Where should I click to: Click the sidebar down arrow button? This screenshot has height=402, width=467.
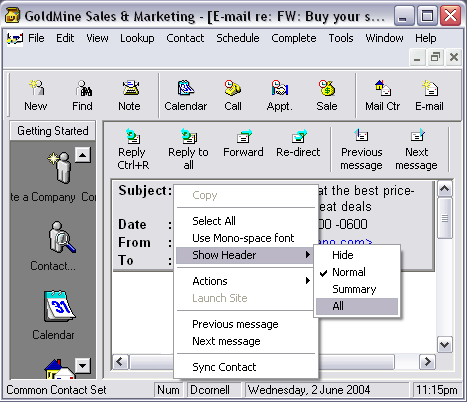83,365
